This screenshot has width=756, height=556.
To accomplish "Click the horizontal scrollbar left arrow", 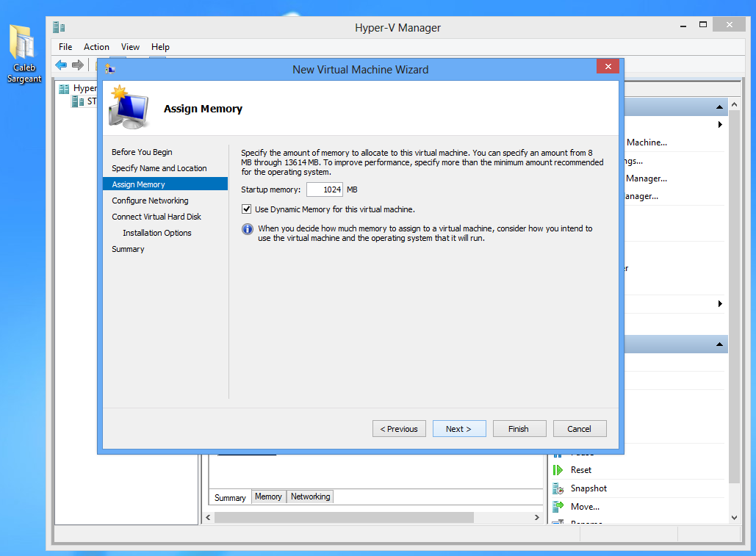I will coord(209,518).
